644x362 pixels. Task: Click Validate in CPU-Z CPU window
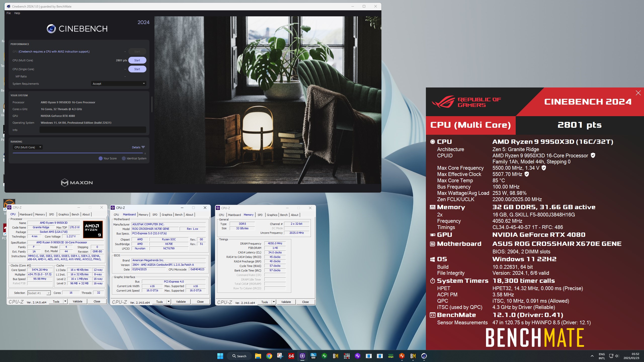click(x=77, y=301)
